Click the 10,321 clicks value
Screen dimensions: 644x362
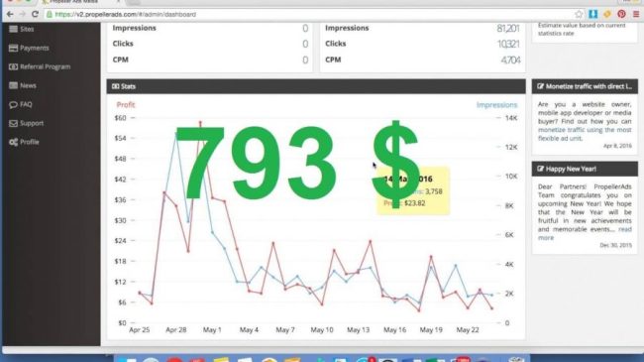[x=508, y=44]
